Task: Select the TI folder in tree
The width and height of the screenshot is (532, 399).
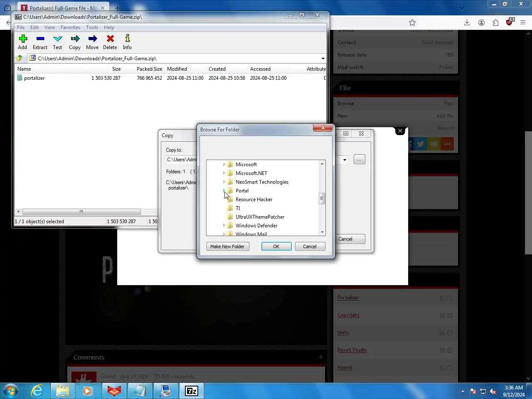Action: pos(237,208)
